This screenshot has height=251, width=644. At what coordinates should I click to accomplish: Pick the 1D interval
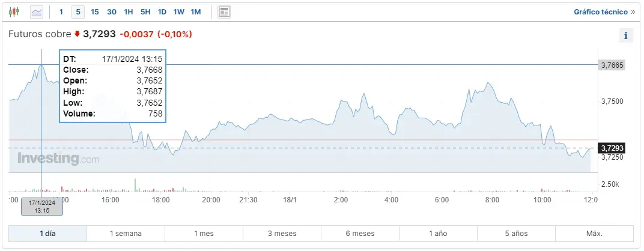click(162, 11)
